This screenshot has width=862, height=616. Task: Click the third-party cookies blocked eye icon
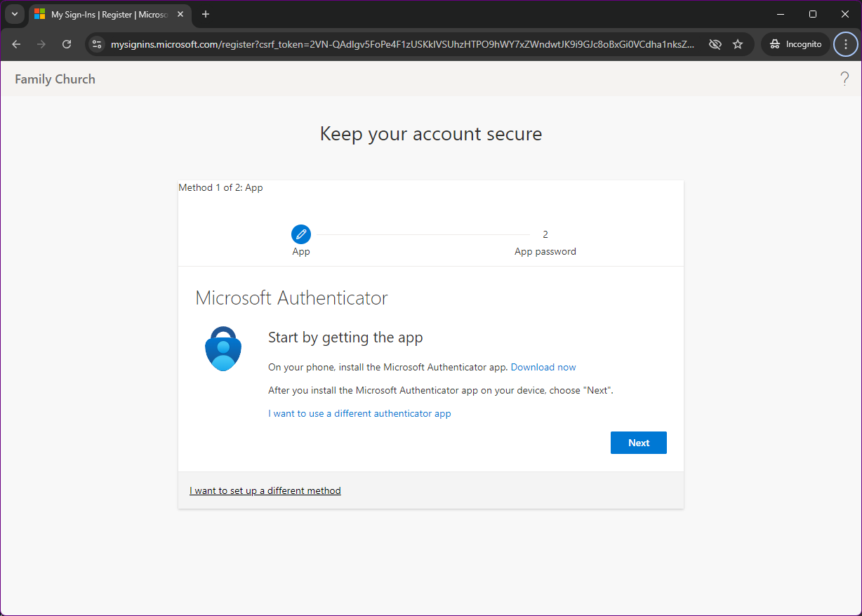[715, 44]
